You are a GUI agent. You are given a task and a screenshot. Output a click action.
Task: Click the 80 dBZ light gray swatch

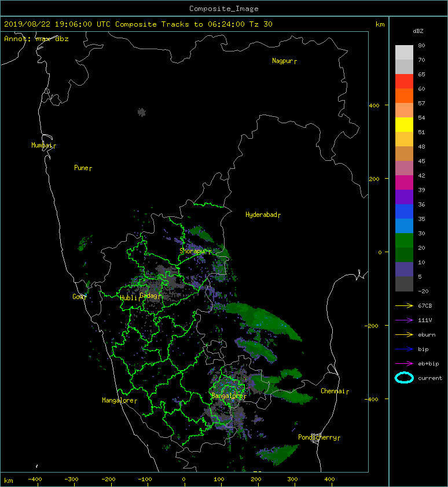(x=404, y=53)
